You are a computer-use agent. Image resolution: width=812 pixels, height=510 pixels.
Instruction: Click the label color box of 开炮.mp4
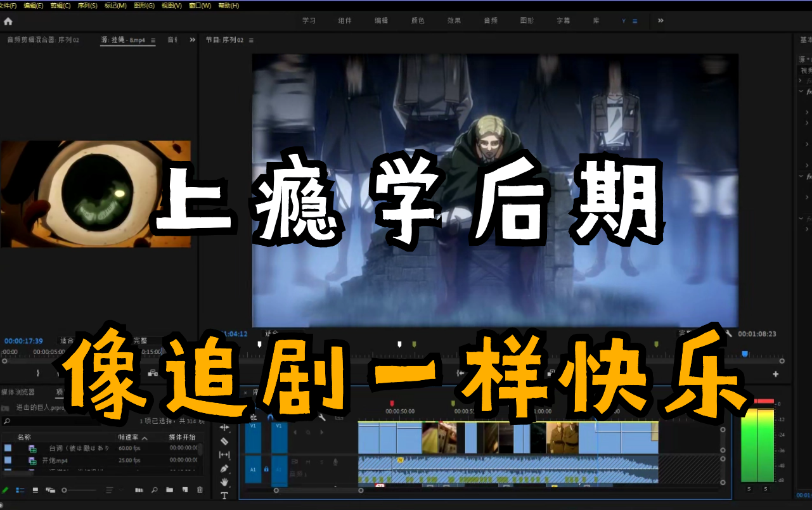[8, 461]
